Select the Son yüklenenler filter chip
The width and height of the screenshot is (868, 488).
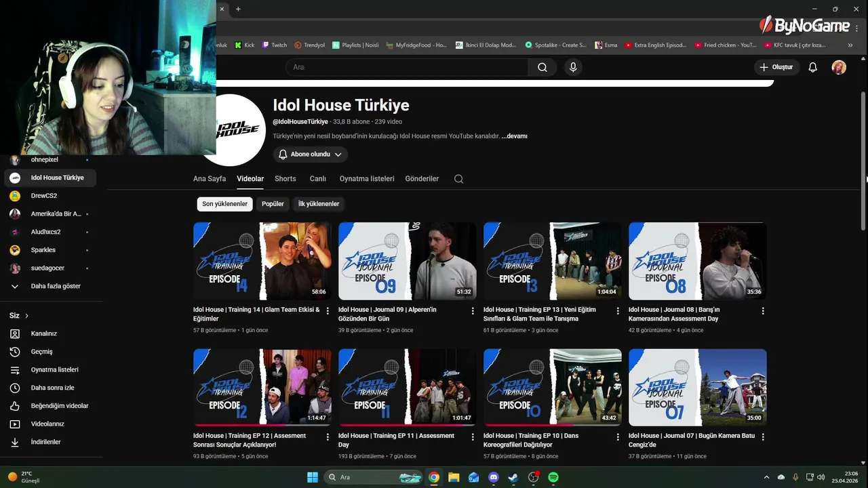(x=224, y=204)
